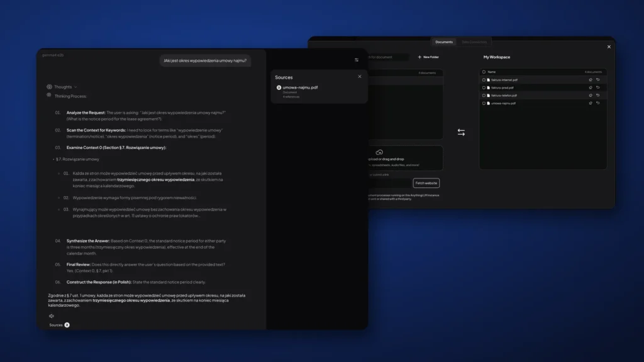644x362 pixels.
Task: Click faktura-internet.pdf file name
Action: 504,80
